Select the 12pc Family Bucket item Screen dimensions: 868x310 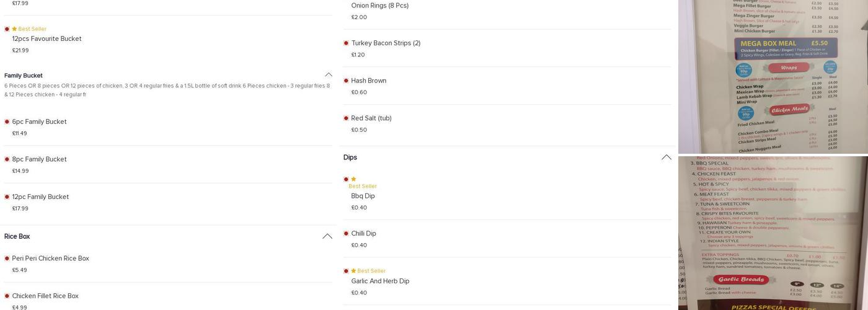click(x=40, y=197)
